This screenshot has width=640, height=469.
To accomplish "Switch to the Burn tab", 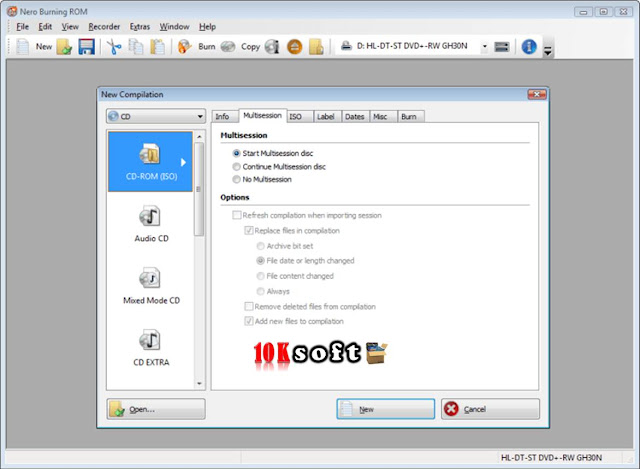I will click(409, 117).
